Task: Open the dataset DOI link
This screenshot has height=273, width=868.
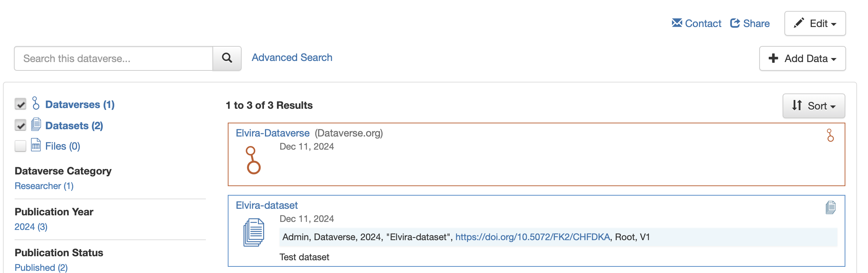Action: coord(532,237)
